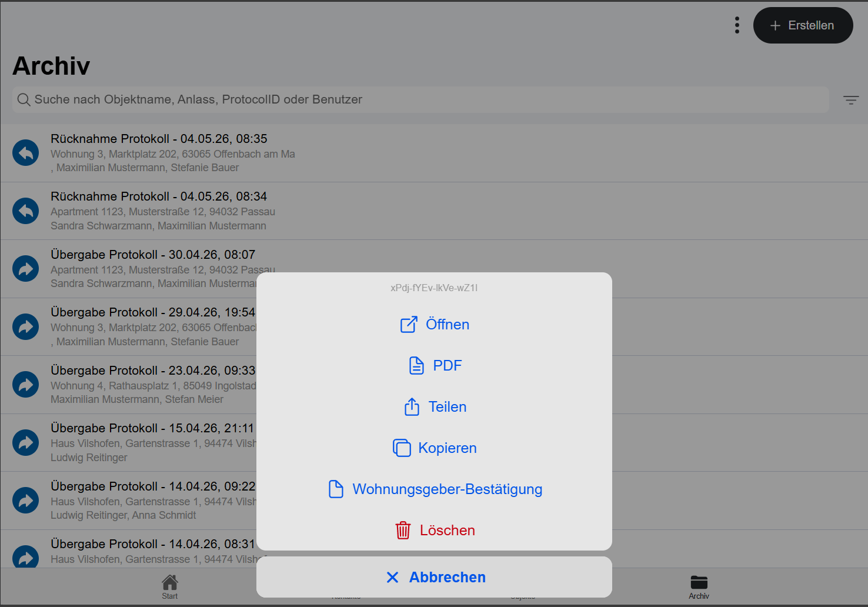Click the filter icon beside search
This screenshot has width=868, height=607.
pyautogui.click(x=851, y=100)
